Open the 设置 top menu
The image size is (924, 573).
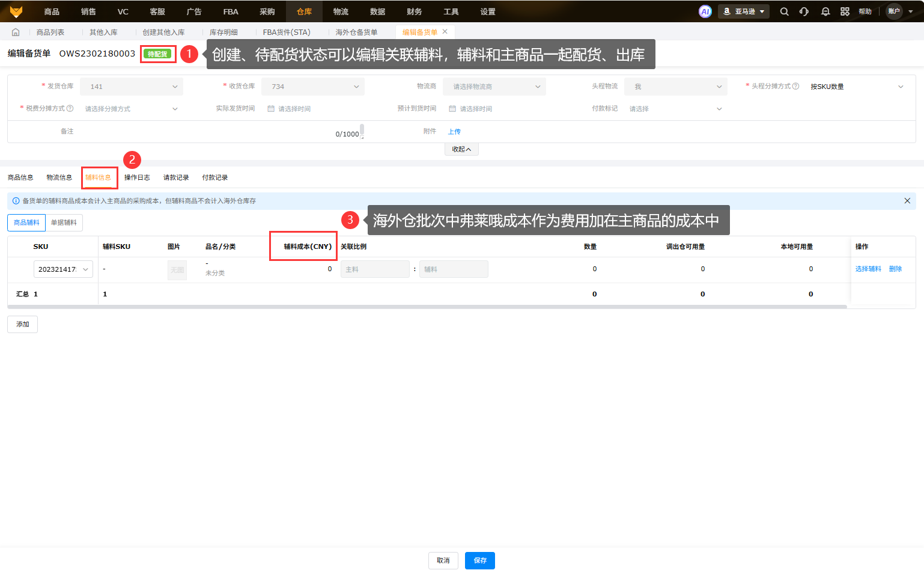pyautogui.click(x=488, y=11)
